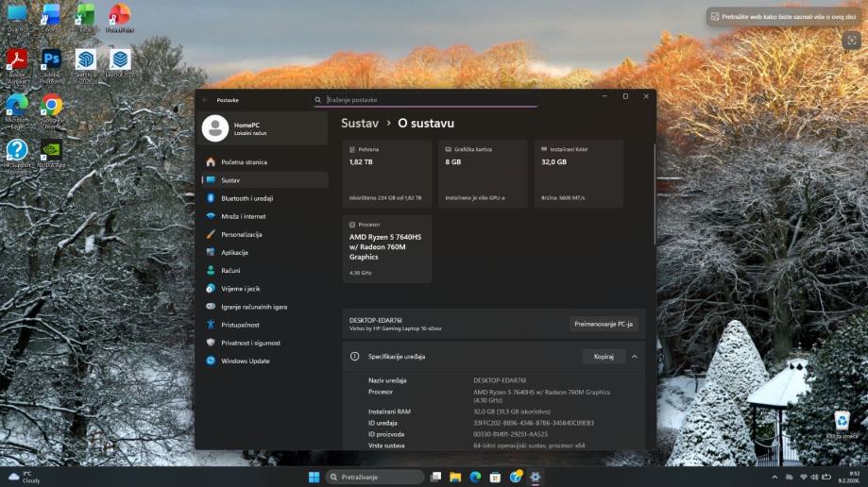Select the ID proizvoda value text
Image resolution: width=868 pixels, height=487 pixels.
tap(510, 434)
